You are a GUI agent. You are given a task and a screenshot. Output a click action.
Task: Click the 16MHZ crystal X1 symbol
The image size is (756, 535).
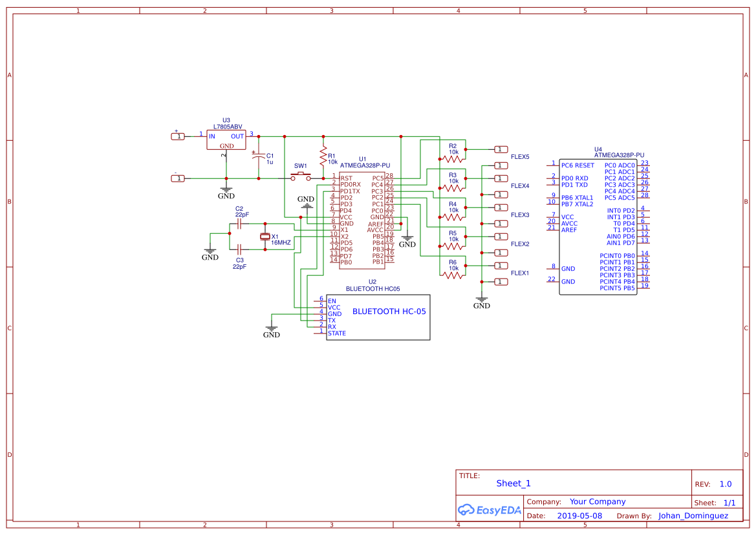264,237
